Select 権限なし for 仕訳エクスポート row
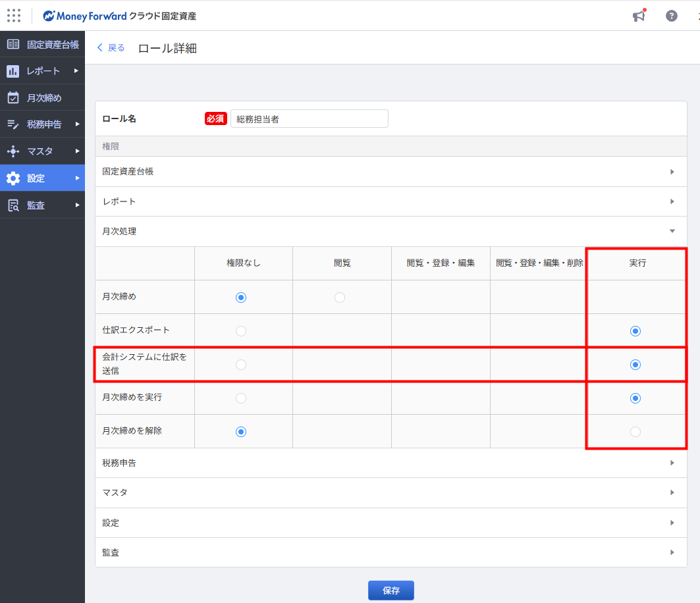Screen dimensions: 700x603 coord(241,331)
